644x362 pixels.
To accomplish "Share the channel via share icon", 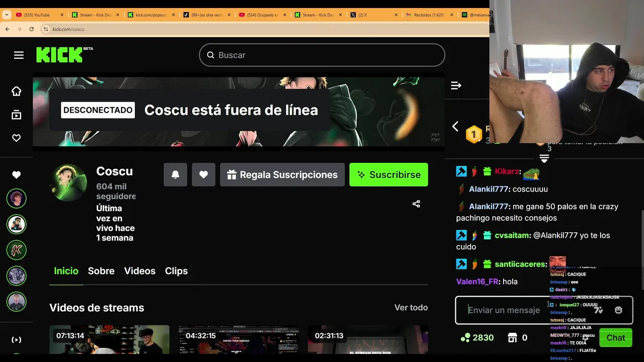I will (x=416, y=204).
